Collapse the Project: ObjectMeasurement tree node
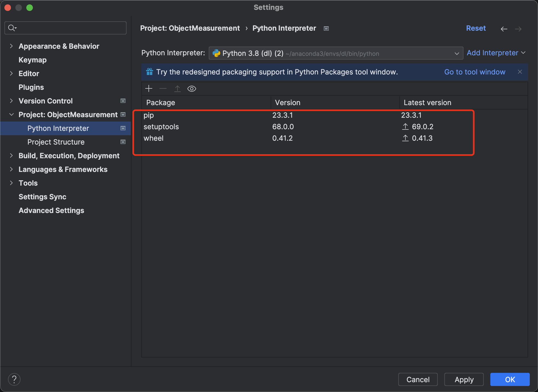 pyautogui.click(x=11, y=114)
